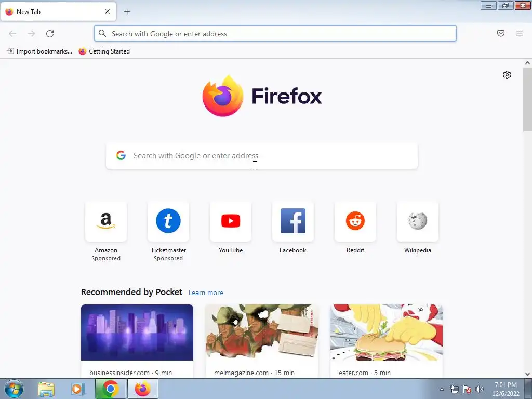Close the New Tab tab

tap(108, 11)
